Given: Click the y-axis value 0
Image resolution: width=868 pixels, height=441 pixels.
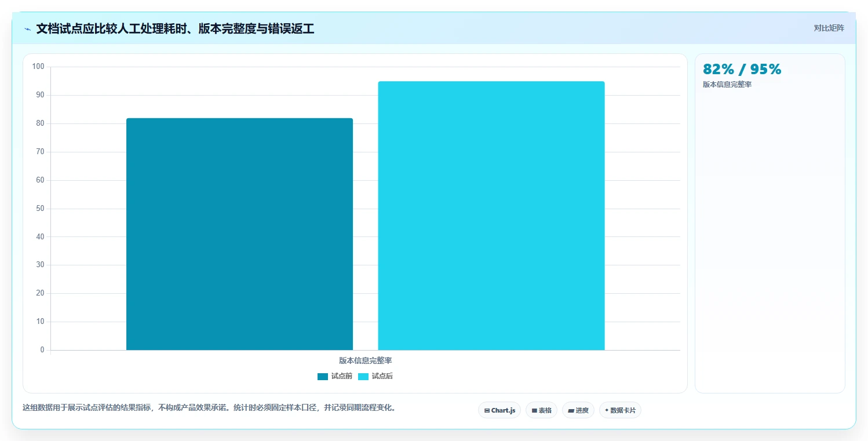Looking at the screenshot, I should (x=42, y=350).
